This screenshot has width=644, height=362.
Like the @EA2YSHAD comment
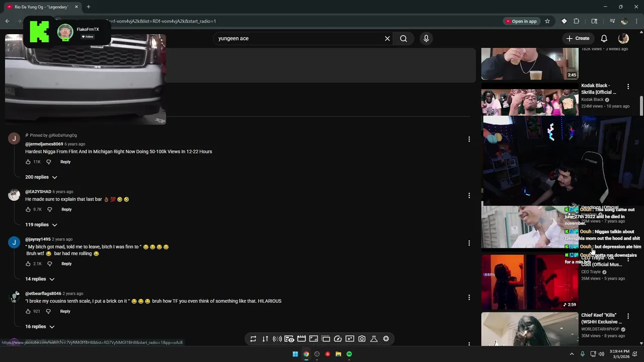click(28, 210)
